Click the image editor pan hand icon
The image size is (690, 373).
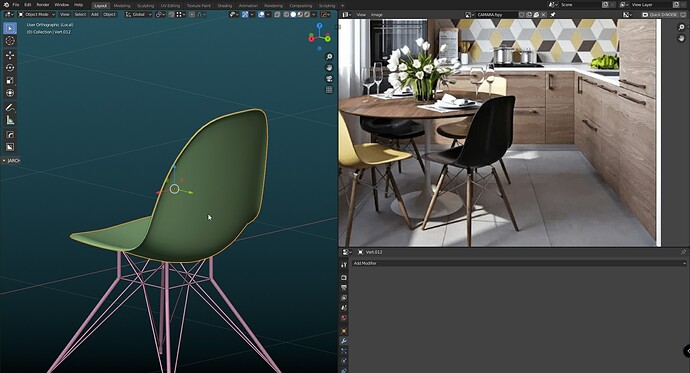tap(681, 38)
